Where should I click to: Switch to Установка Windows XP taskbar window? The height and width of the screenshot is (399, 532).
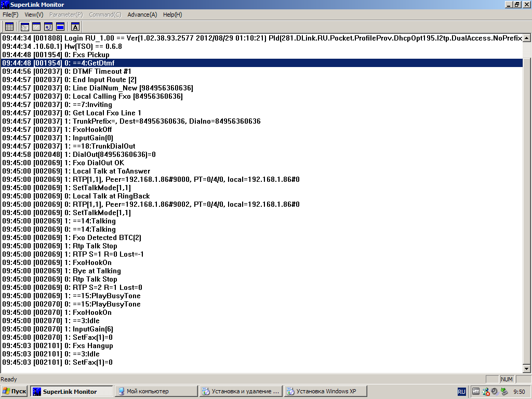tap(326, 391)
